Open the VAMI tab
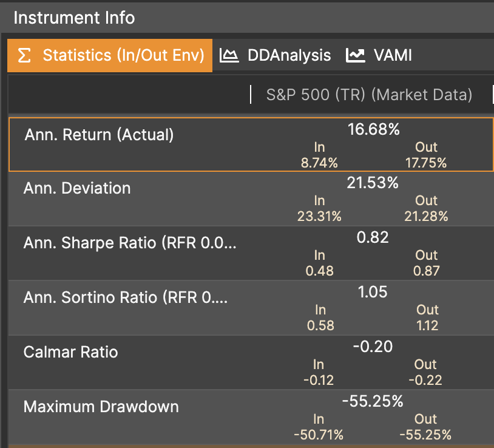This screenshot has height=448, width=494. 393,56
